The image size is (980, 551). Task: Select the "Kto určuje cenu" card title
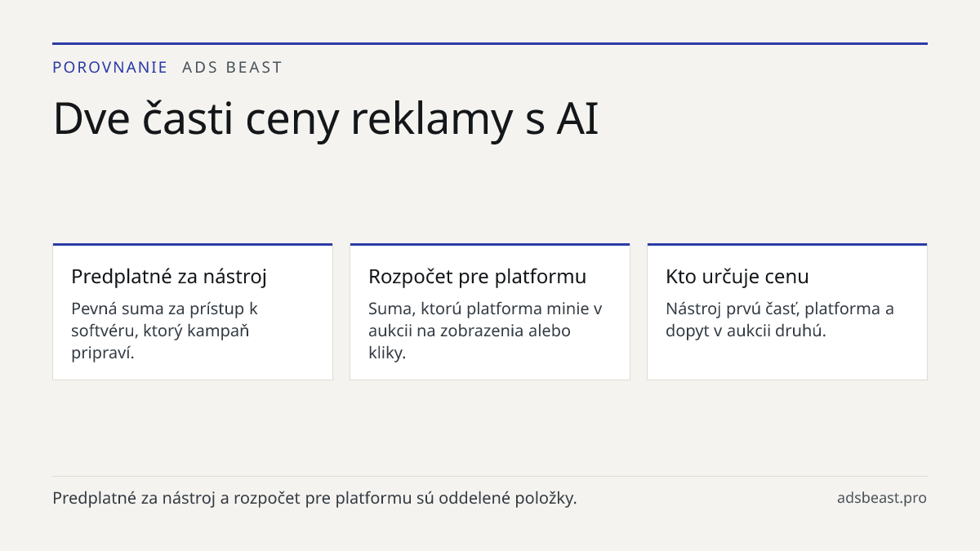click(x=737, y=277)
